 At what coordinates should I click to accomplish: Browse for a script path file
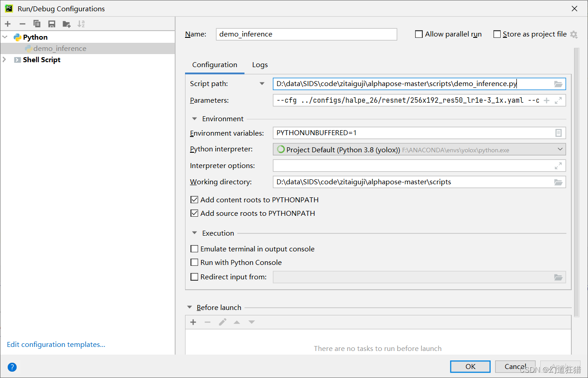(558, 83)
